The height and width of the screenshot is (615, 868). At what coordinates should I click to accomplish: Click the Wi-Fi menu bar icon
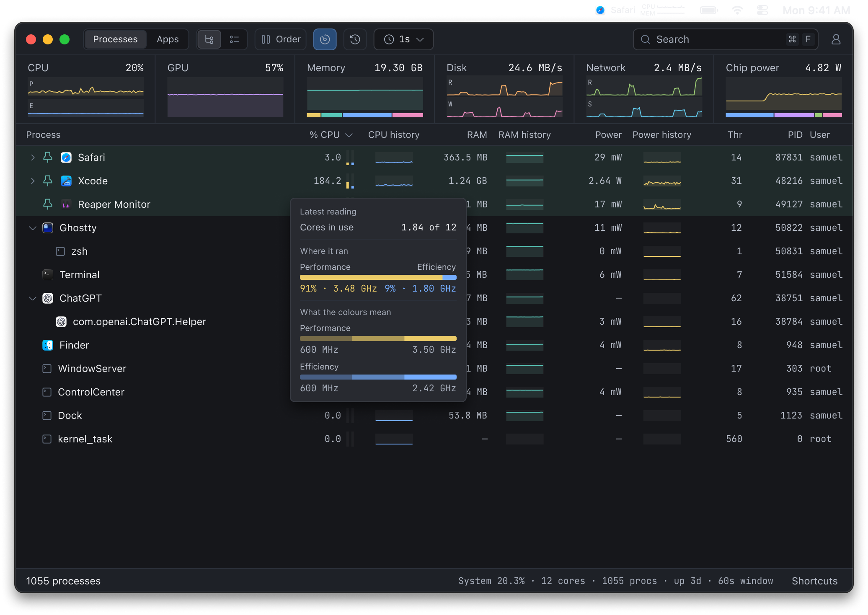point(737,10)
